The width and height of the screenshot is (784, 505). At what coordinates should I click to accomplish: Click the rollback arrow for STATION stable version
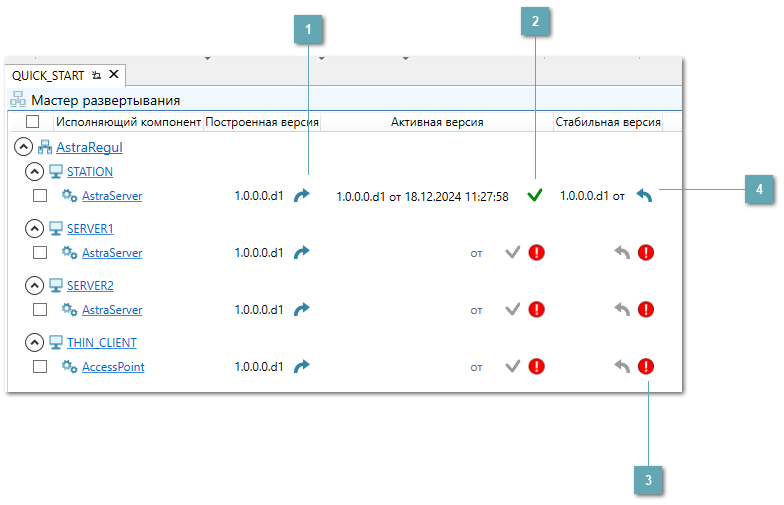click(645, 196)
